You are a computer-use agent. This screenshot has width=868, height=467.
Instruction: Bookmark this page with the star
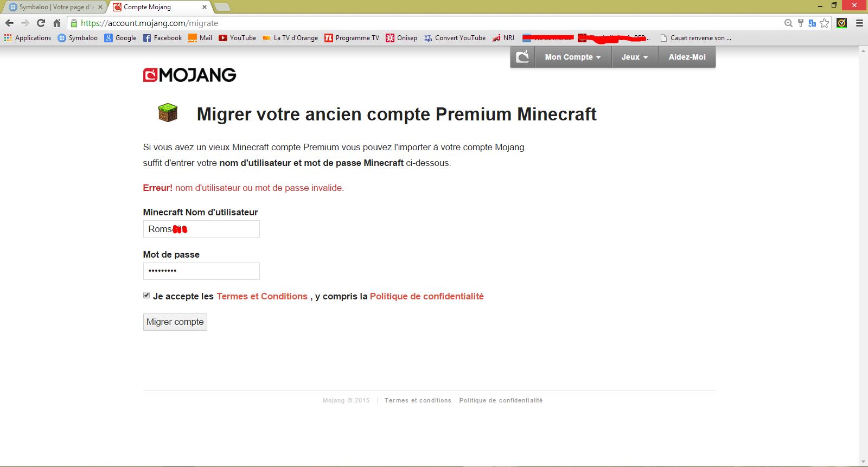click(x=825, y=23)
